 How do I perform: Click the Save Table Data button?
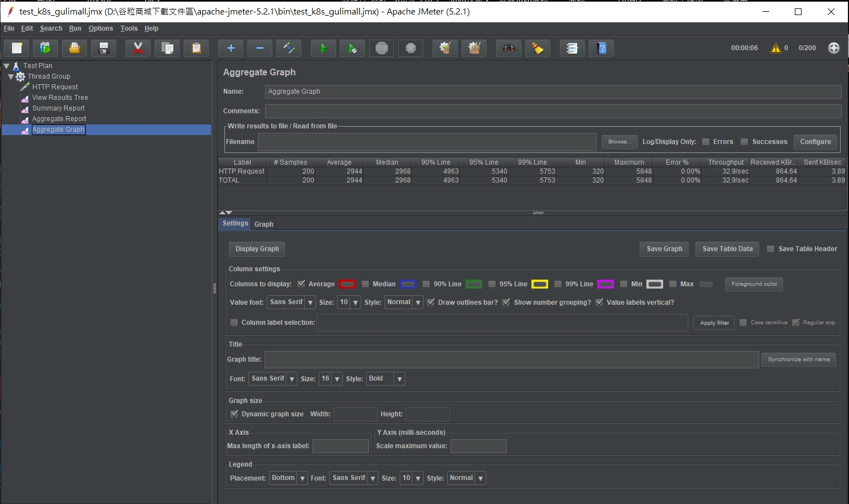click(x=727, y=249)
